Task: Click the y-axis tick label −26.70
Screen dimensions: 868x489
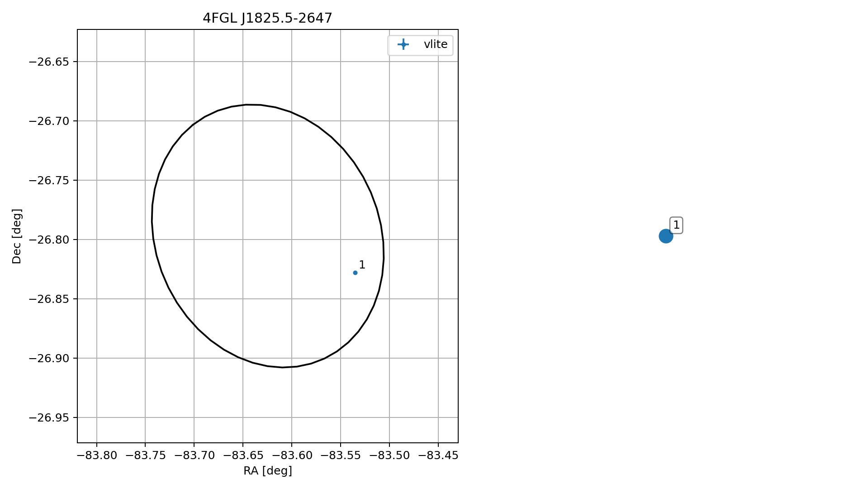Action: (x=49, y=121)
